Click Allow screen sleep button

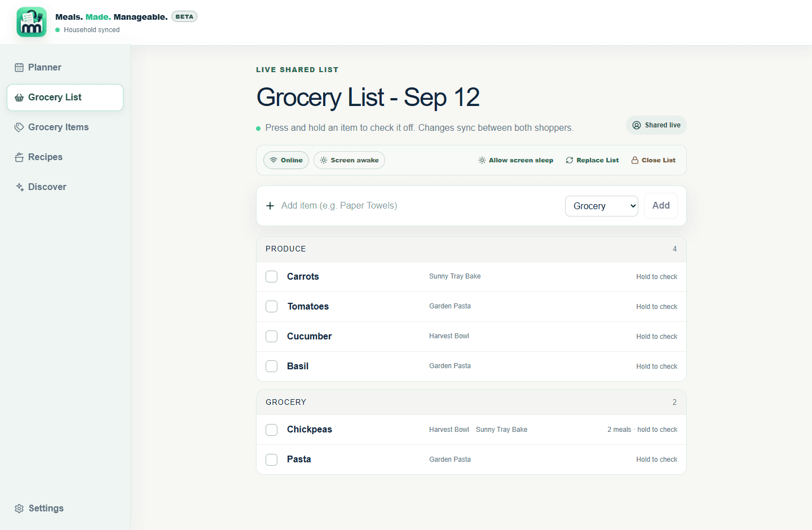tap(515, 160)
